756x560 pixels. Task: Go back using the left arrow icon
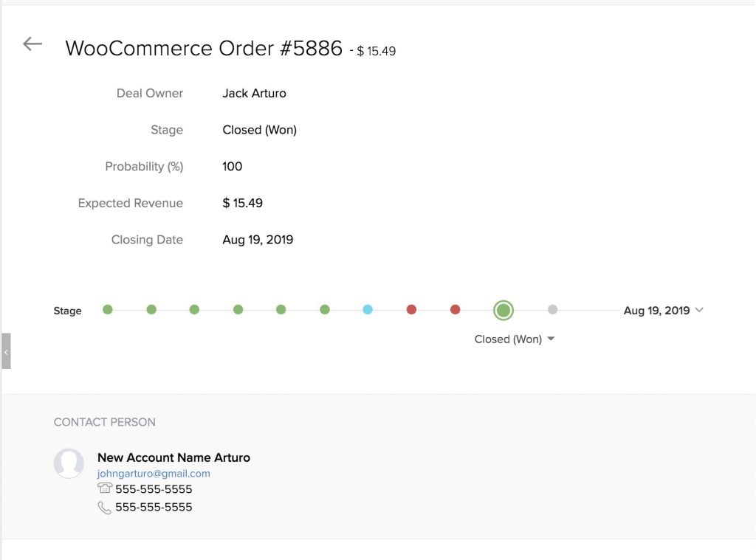point(32,44)
